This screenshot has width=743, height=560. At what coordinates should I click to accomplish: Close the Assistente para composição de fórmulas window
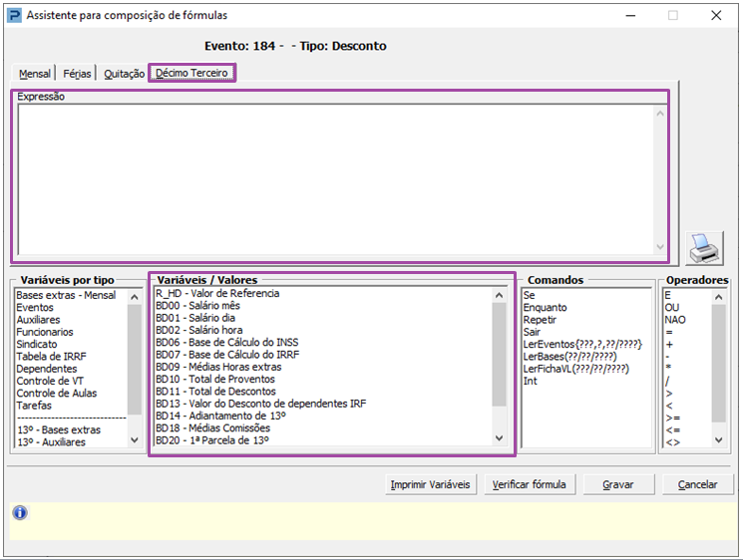click(716, 16)
